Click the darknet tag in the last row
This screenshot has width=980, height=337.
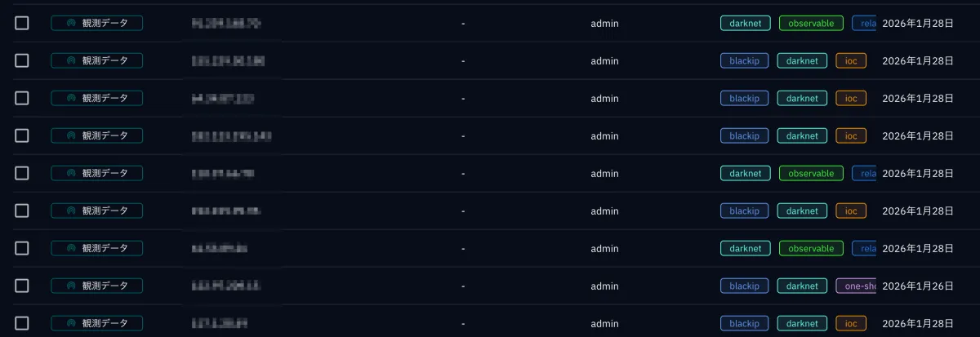pyautogui.click(x=802, y=324)
